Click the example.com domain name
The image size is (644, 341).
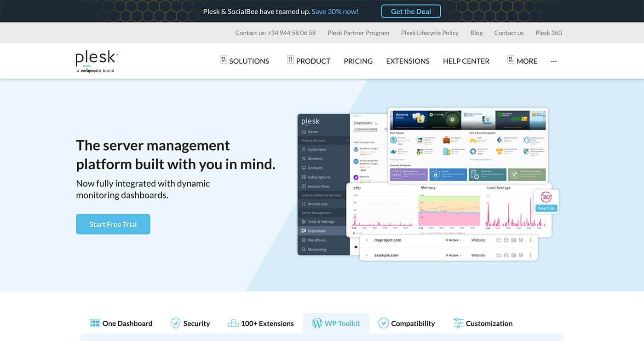point(386,255)
